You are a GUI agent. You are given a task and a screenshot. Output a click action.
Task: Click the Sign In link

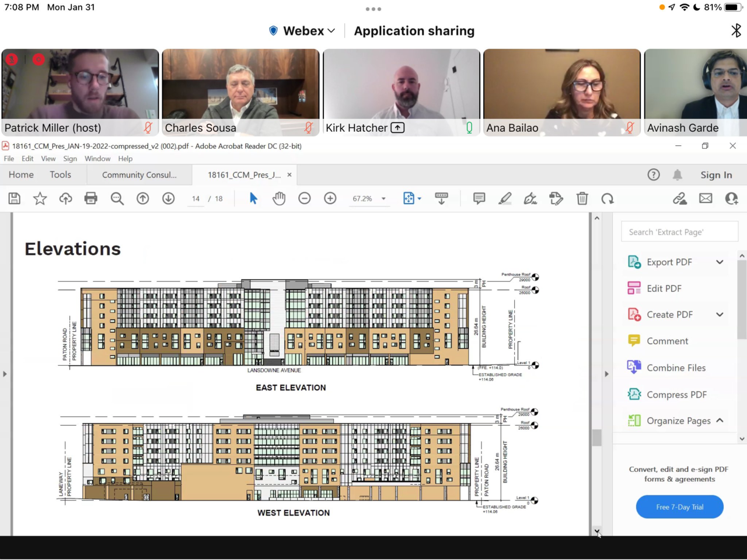point(716,175)
